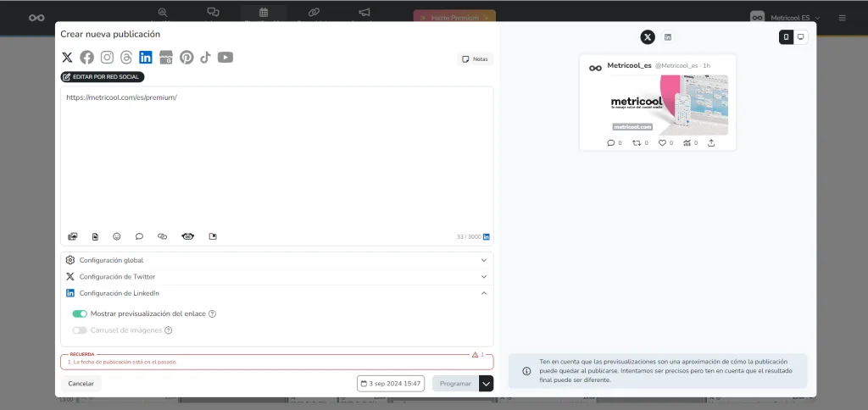Click the Editar por red social button
This screenshot has width=868, height=410.
103,77
